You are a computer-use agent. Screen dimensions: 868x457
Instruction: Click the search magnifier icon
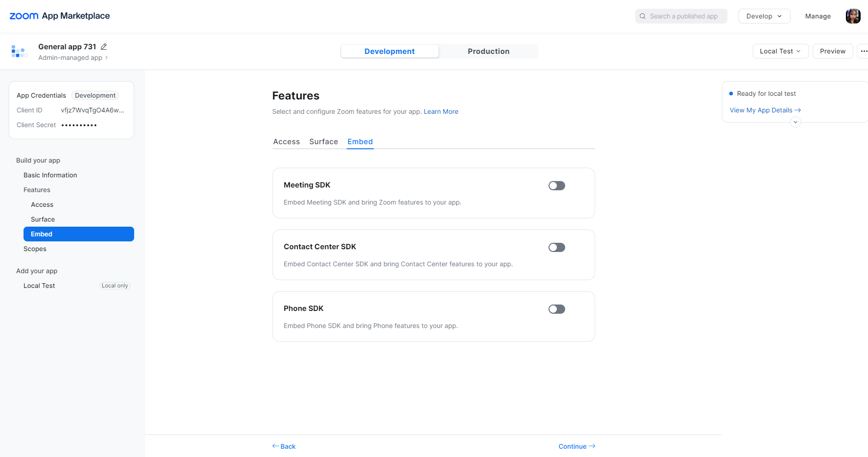(x=643, y=16)
